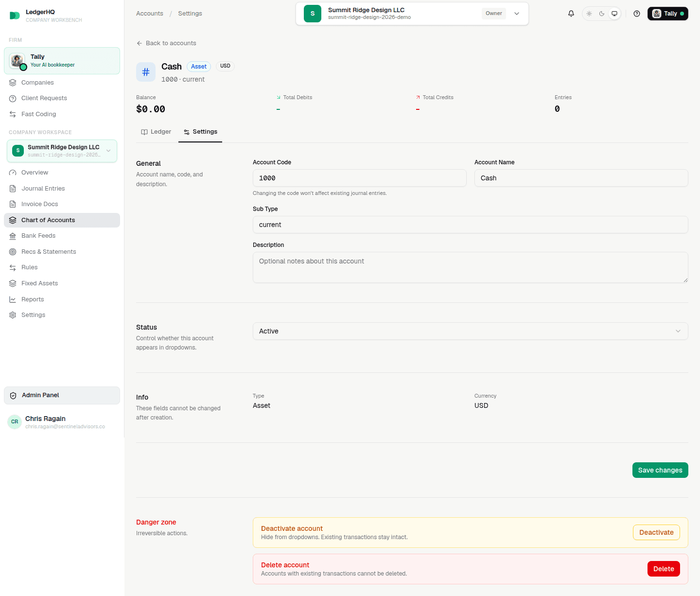Click the Fixed Assets stack icon

coord(13,283)
